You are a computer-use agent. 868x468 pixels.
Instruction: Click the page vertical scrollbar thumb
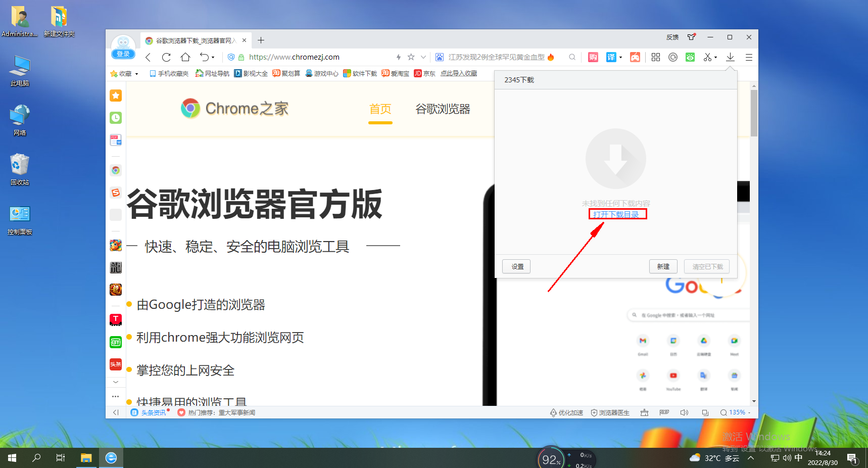coord(754,113)
